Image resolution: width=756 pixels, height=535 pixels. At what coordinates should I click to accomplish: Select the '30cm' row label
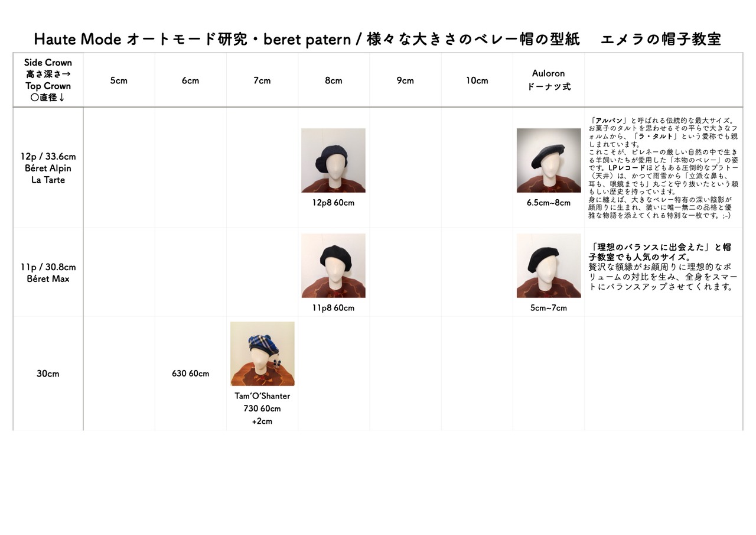click(48, 374)
